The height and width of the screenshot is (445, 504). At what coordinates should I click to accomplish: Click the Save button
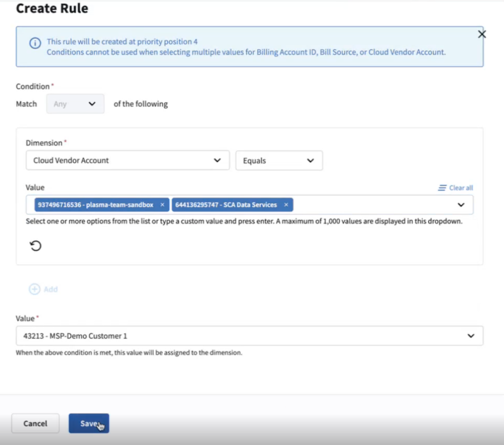[x=89, y=424]
